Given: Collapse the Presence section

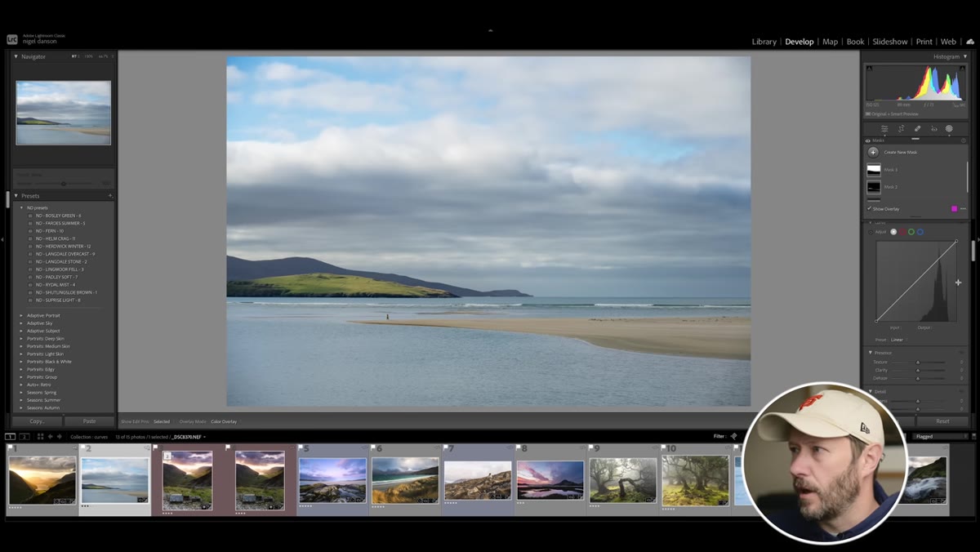Looking at the screenshot, I should coord(871,353).
